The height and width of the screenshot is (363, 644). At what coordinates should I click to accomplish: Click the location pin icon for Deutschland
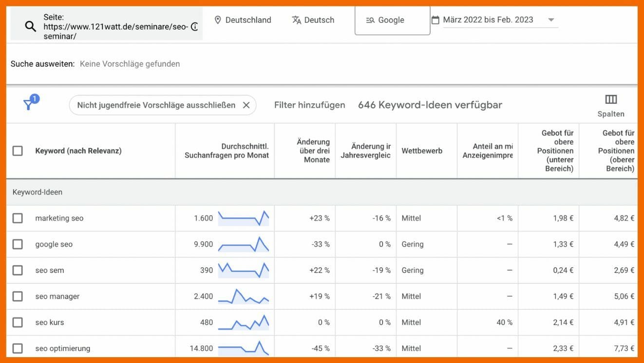(218, 19)
